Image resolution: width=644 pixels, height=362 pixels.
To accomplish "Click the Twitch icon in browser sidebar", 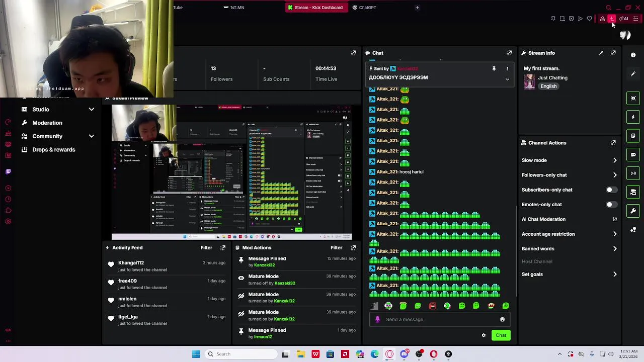I will click(x=8, y=171).
